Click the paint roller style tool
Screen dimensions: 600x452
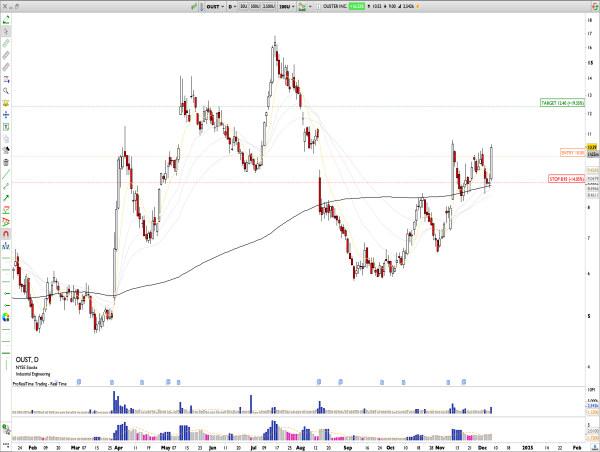pos(6,150)
